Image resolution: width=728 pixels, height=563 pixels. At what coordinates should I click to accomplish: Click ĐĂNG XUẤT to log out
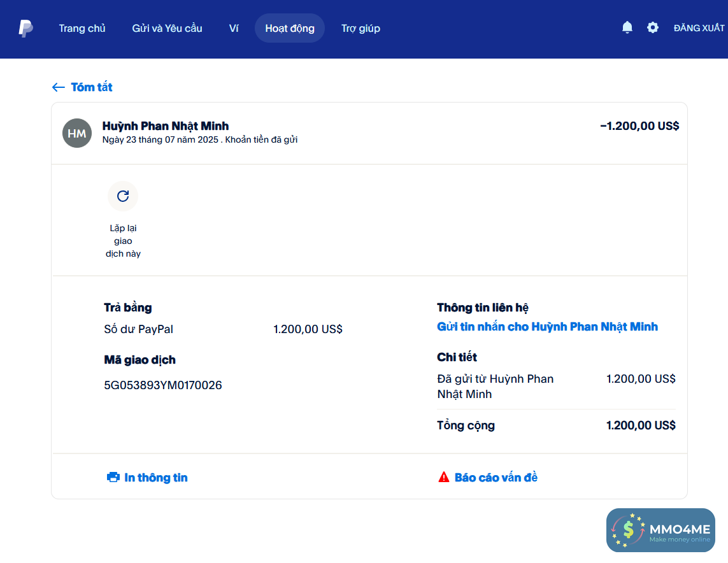[699, 28]
